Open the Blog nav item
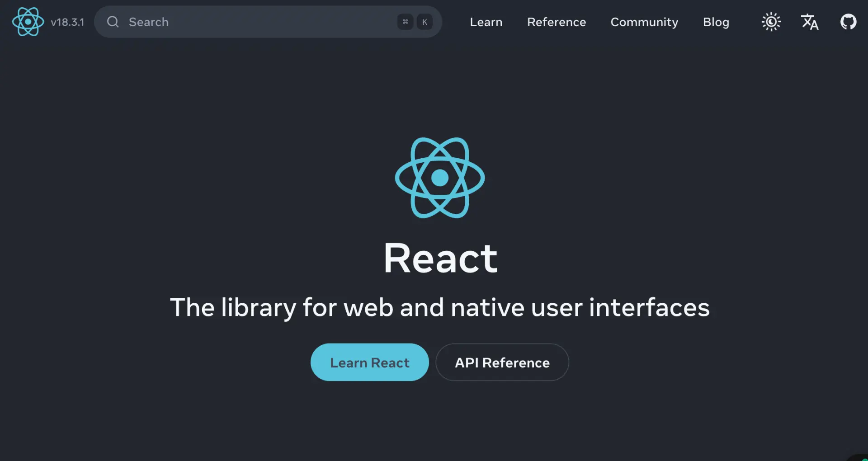Screen dimensions: 868x461 716,22
